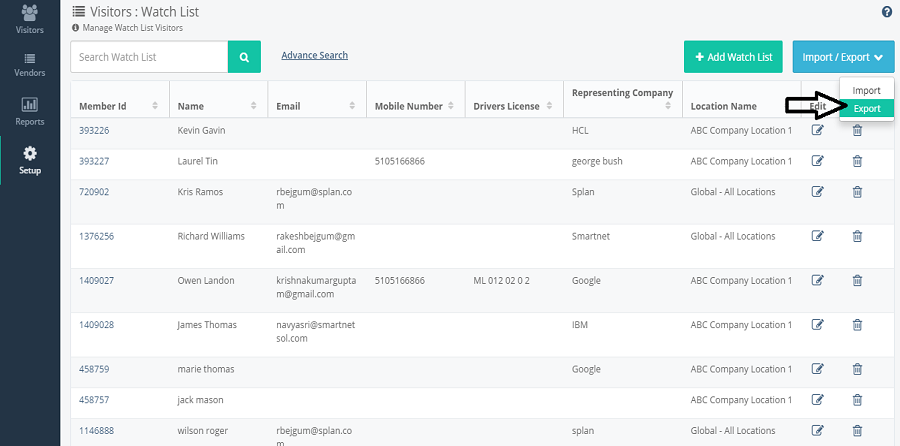900x446 pixels.
Task: Select the 'Manage Watch List Visitors' subtitle
Action: (133, 28)
